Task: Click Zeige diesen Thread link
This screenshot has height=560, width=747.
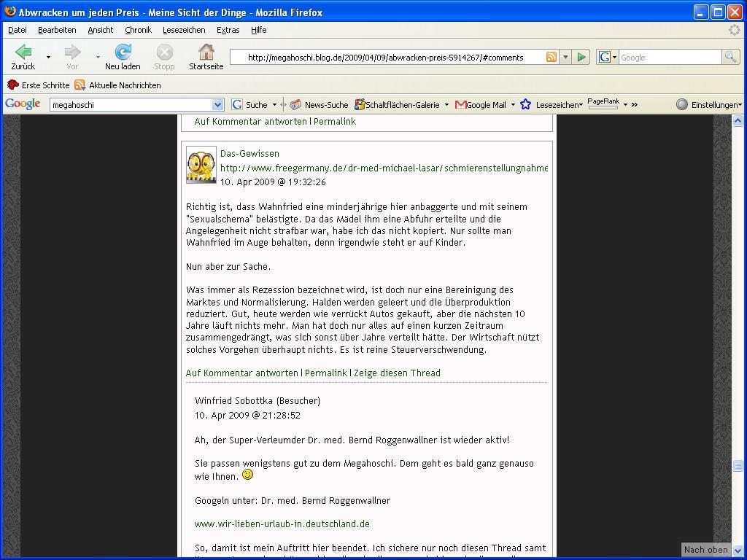Action: [x=397, y=373]
